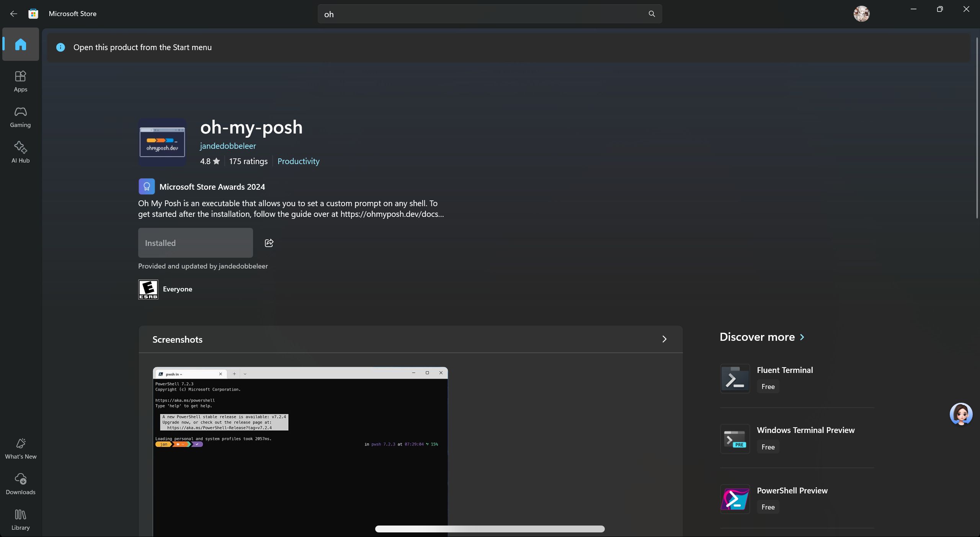Screen dimensions: 980x537
Task: Open the user profile avatar
Action: 861,14
